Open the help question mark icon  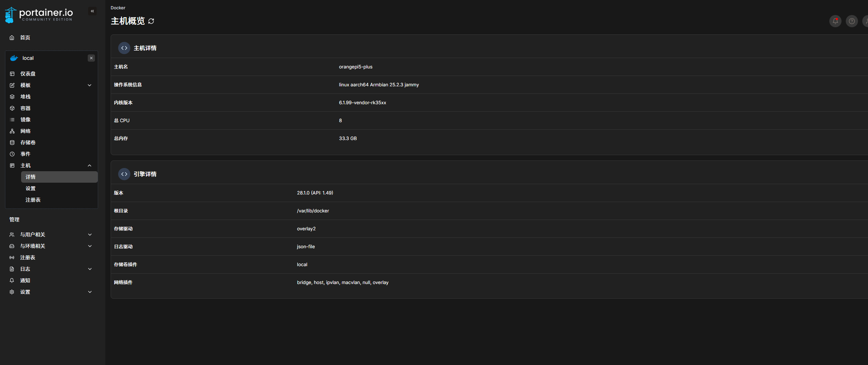coord(852,21)
